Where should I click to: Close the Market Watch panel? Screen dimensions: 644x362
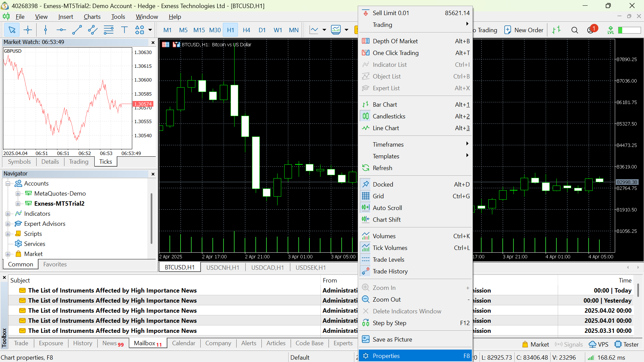point(153,42)
